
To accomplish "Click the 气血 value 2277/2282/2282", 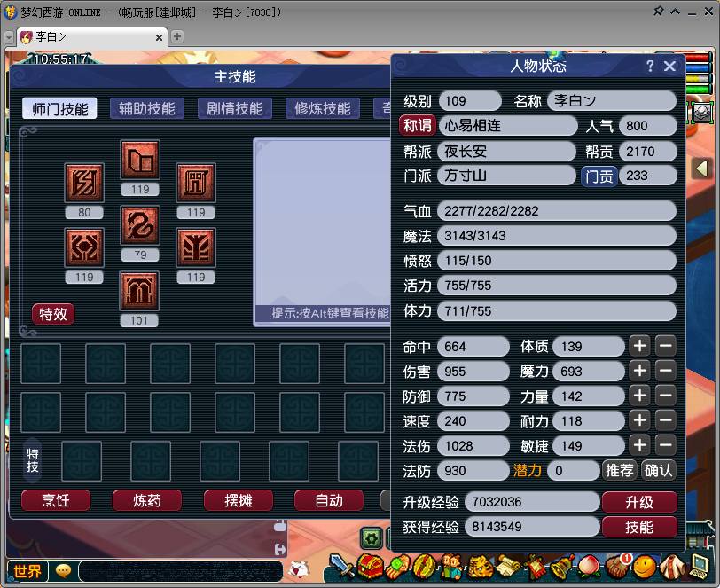I will [x=557, y=211].
